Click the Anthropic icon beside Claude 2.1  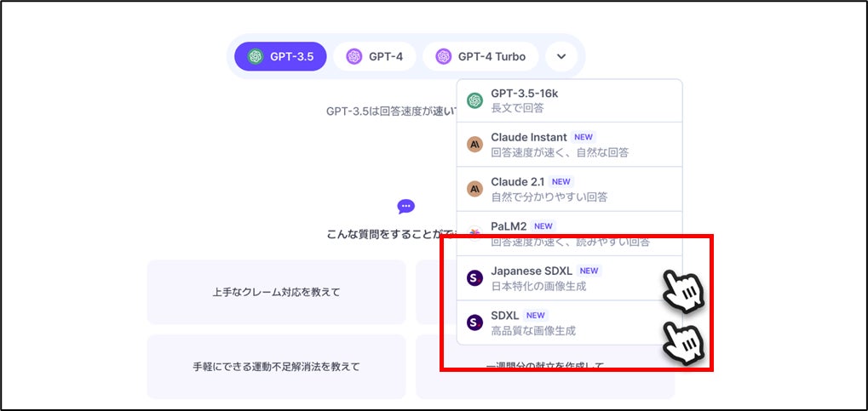pos(475,190)
